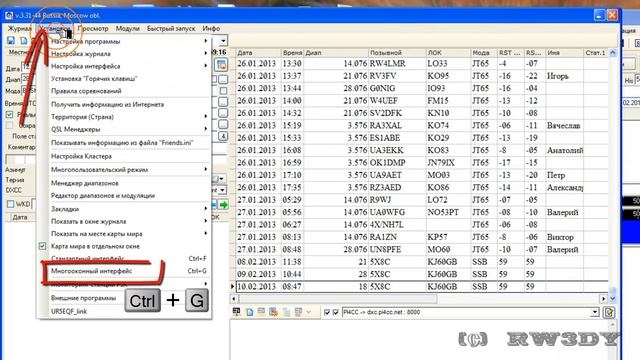
Task: Open Редактор диапазонов и модуляции
Action: [x=103, y=196]
